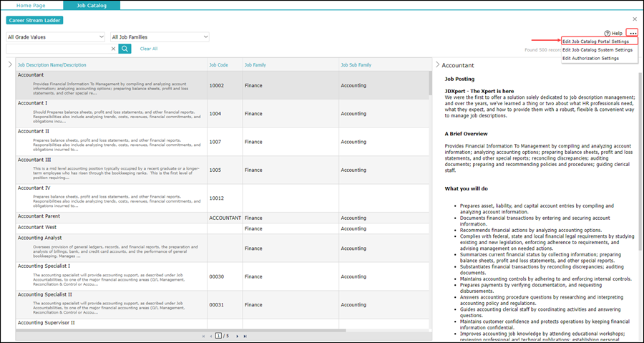Click job code 10002
Viewport: 644px width, 343px height.
pyautogui.click(x=216, y=85)
